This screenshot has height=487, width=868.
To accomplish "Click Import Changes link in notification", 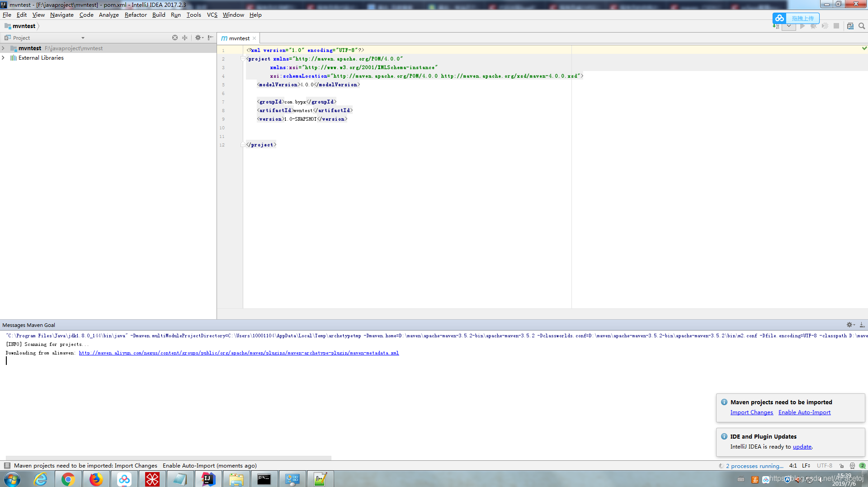I will (x=751, y=412).
